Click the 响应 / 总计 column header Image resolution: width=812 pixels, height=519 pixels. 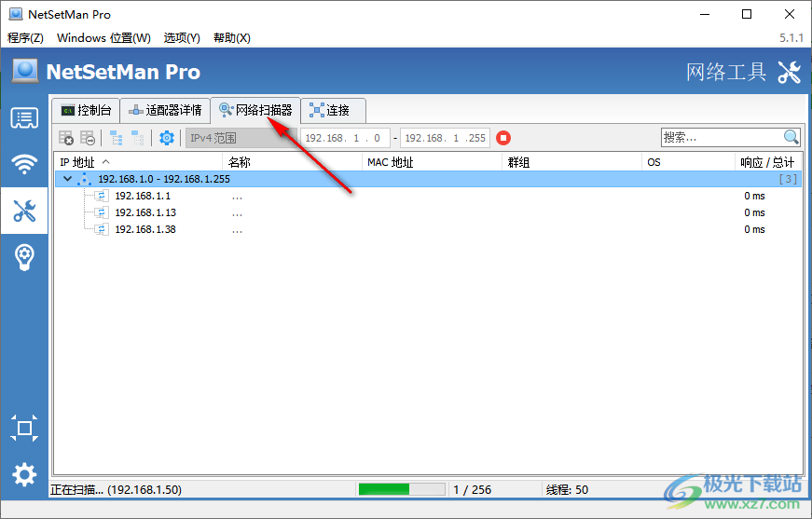point(767,162)
